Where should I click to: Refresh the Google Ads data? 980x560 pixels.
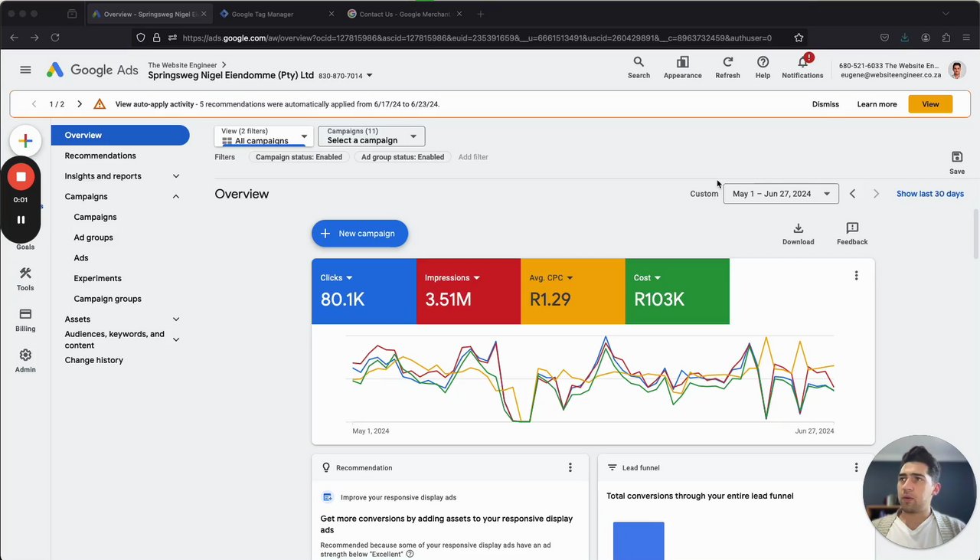[727, 67]
